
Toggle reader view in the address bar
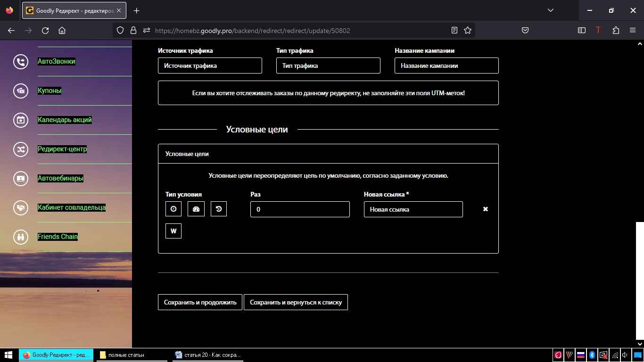[x=454, y=30]
